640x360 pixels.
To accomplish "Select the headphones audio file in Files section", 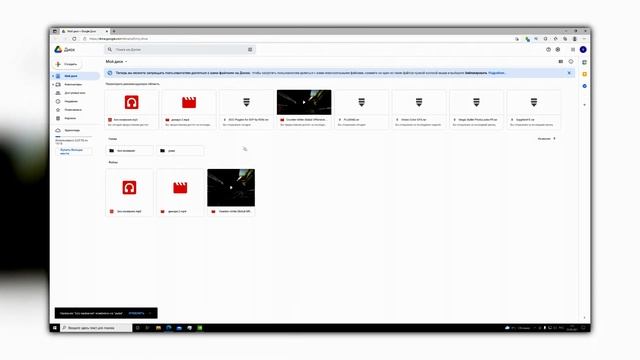I will coord(129,192).
